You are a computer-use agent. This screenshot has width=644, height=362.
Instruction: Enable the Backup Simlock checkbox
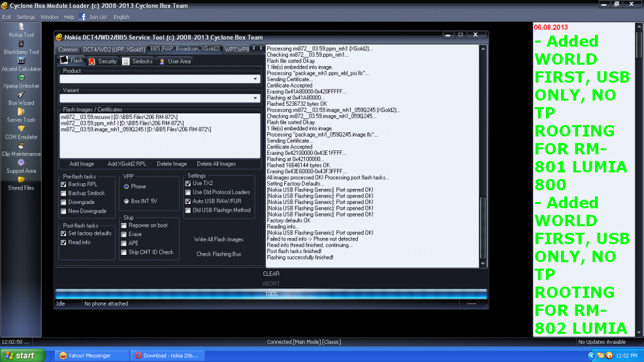(64, 193)
